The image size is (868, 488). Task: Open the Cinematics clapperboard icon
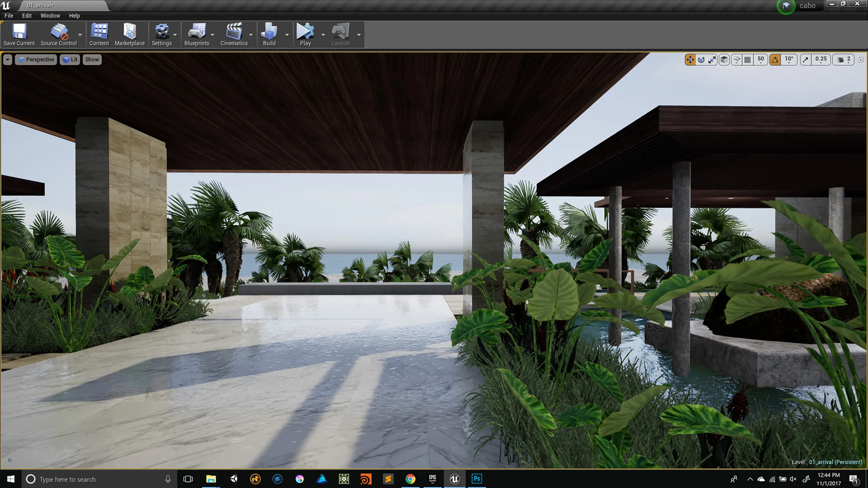(234, 34)
